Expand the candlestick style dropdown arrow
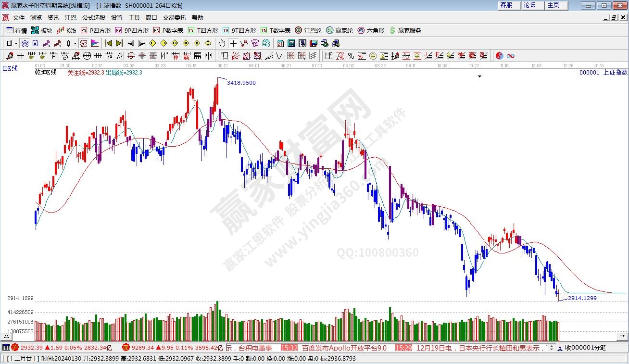629x364 pixels. click(x=75, y=43)
